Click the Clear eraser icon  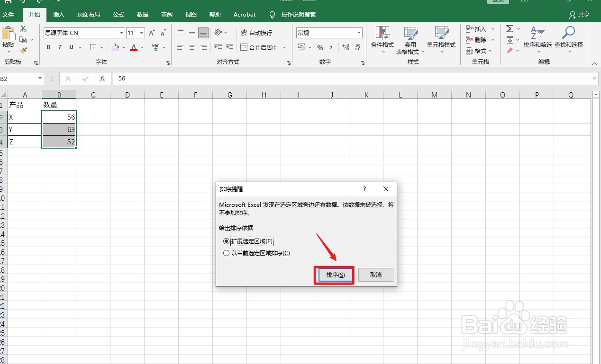tap(510, 51)
